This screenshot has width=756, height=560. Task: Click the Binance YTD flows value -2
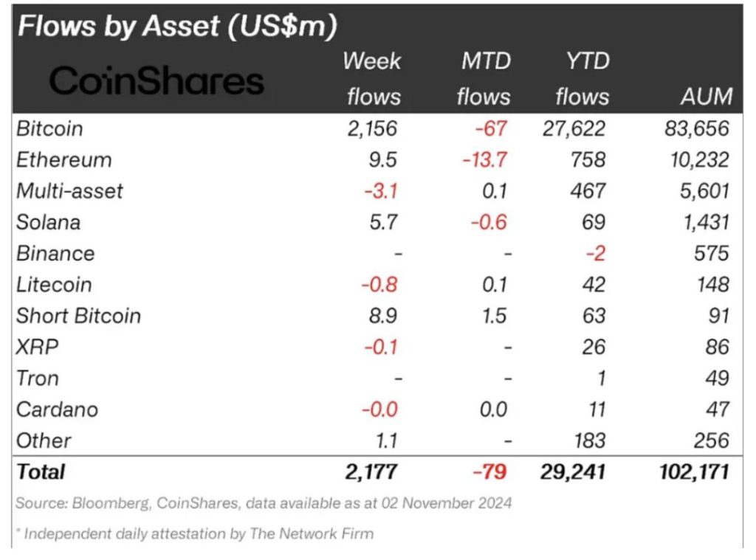(595, 253)
